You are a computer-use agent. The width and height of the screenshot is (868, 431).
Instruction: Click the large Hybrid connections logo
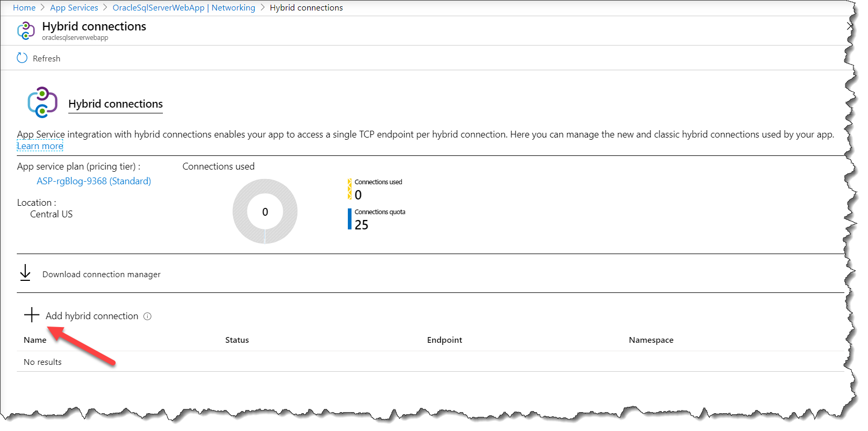pos(43,102)
